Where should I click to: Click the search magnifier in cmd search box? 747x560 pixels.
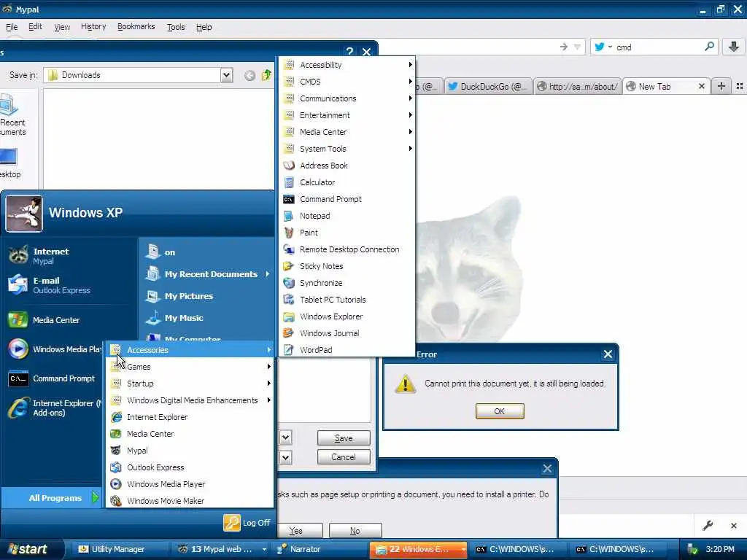709,46
